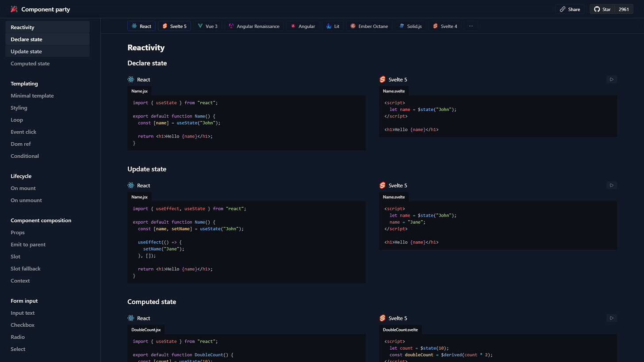Go to Select in sidebar

(x=47, y=349)
